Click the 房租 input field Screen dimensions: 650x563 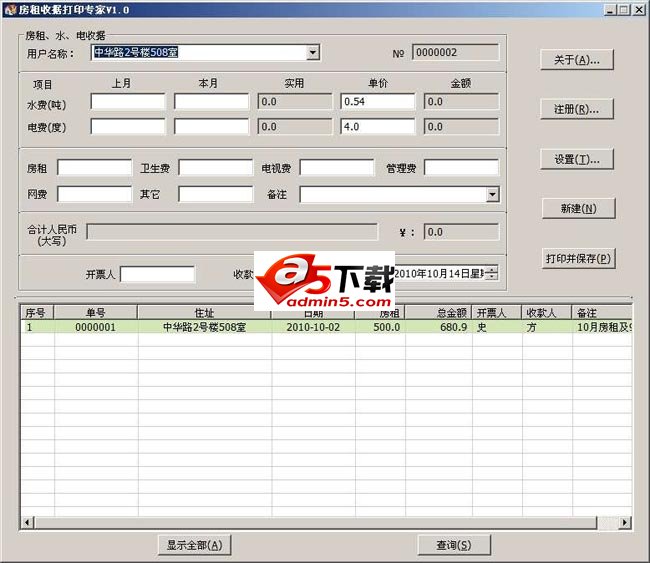tap(95, 168)
